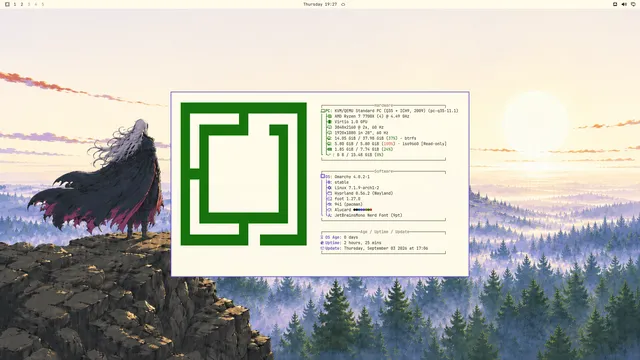This screenshot has width=640, height=360.
Task: Click the font icon beside JetBrainsMono
Action: (329, 216)
